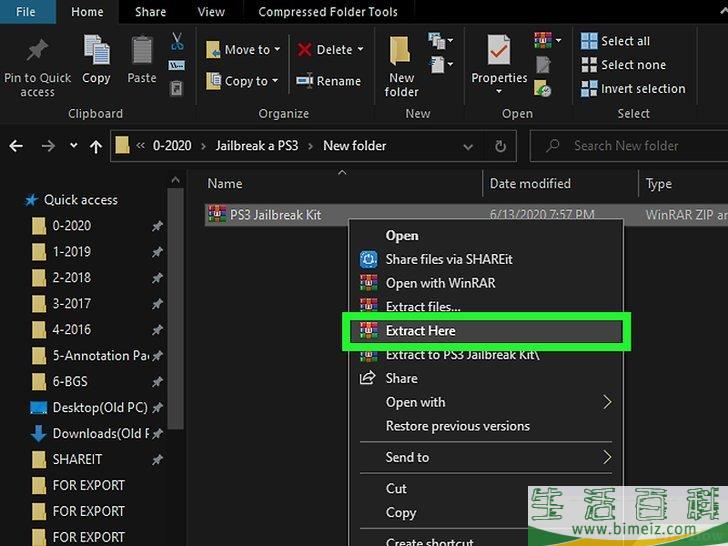Viewport: 728px width, 546px height.
Task: Unpin the 0-2020 folder pin icon
Action: (x=157, y=226)
